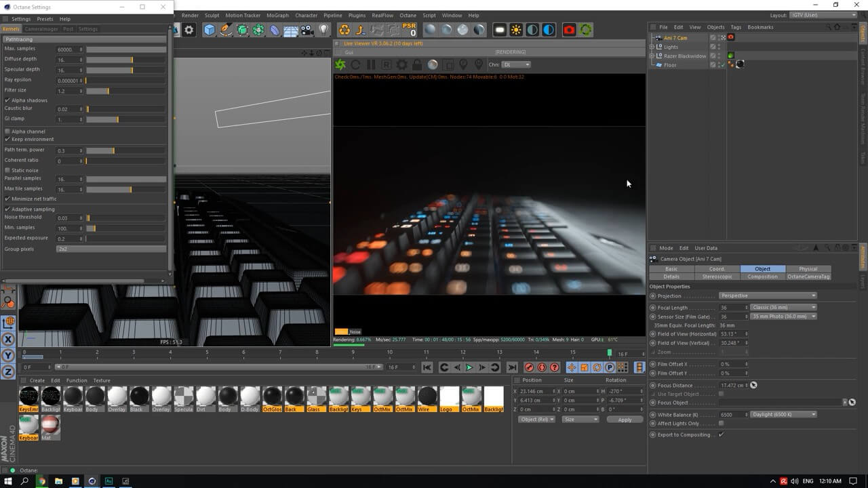868x488 pixels.
Task: Enable the Alpha channel checkbox
Action: coord(7,131)
